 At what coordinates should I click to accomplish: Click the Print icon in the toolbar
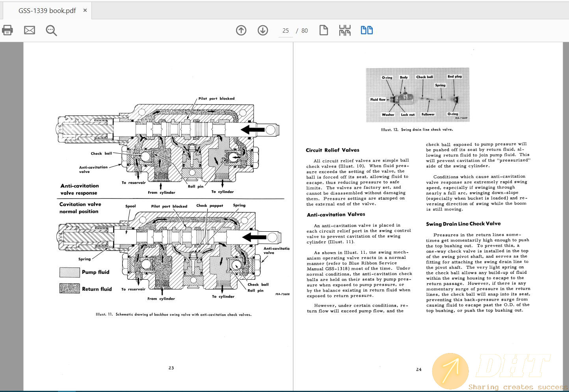click(x=7, y=30)
